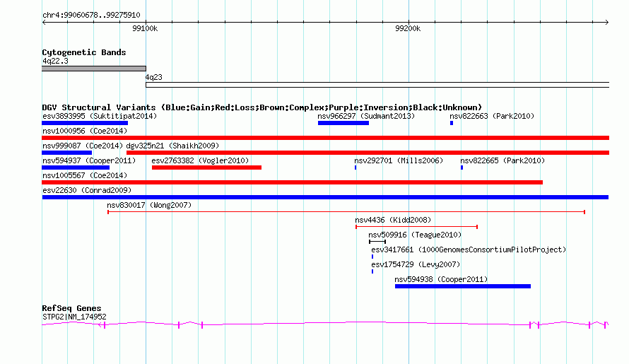629x364 pixels.
Task: Select the thin red nsv830017 span line
Action: 346,212
